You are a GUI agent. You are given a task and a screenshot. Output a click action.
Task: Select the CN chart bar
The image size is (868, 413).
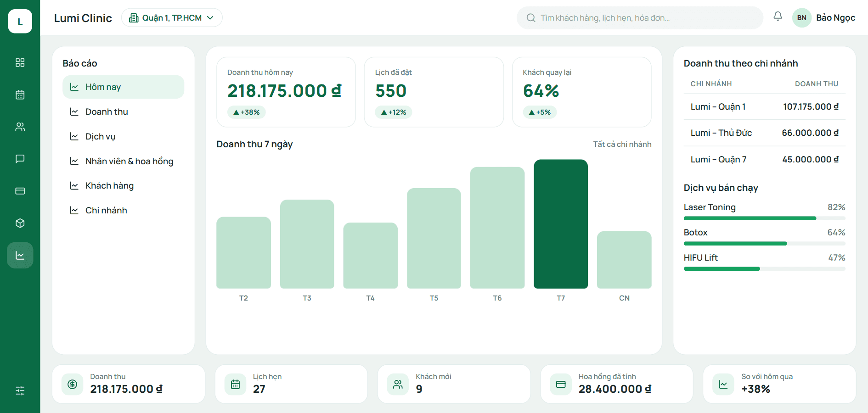pyautogui.click(x=624, y=260)
